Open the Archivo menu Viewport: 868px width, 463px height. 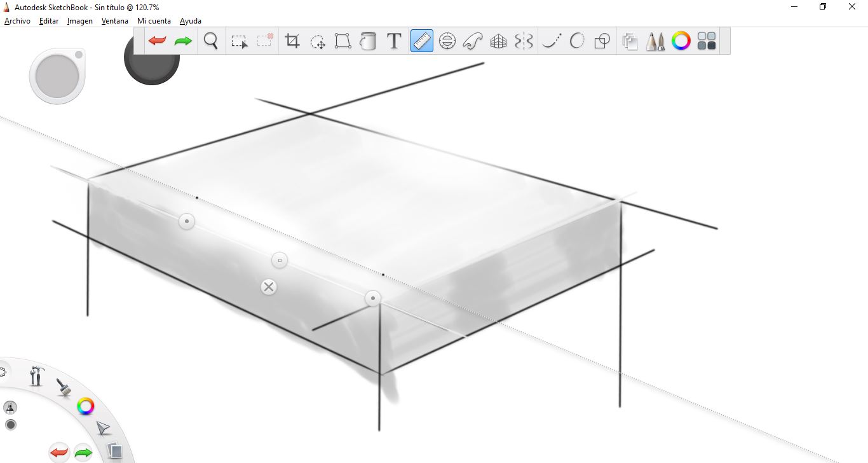(x=17, y=21)
